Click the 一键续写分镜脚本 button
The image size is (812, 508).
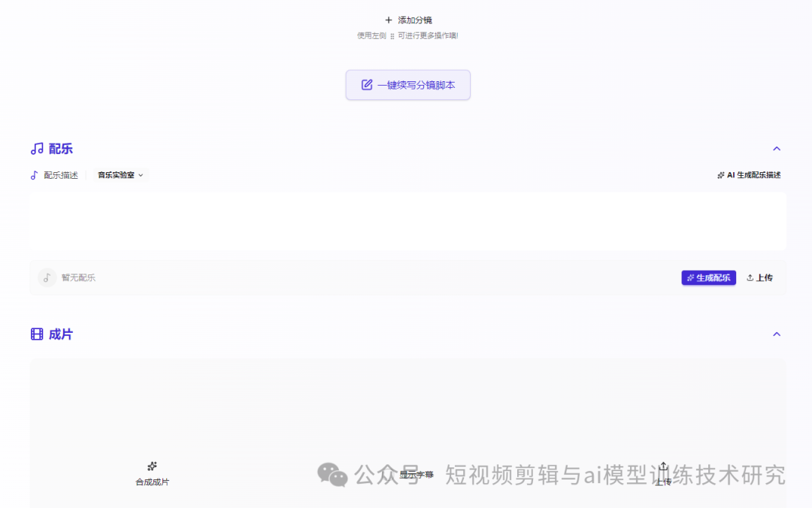click(408, 85)
